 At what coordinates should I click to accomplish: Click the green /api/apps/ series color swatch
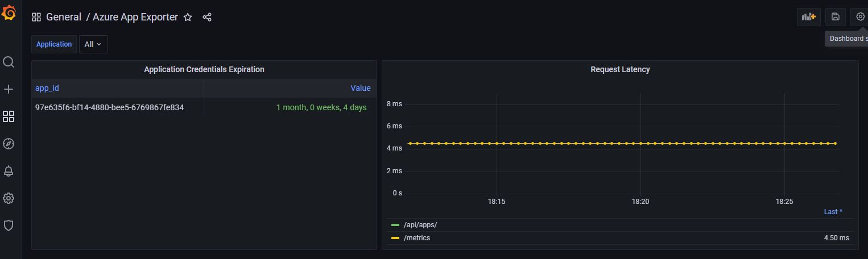(395, 225)
